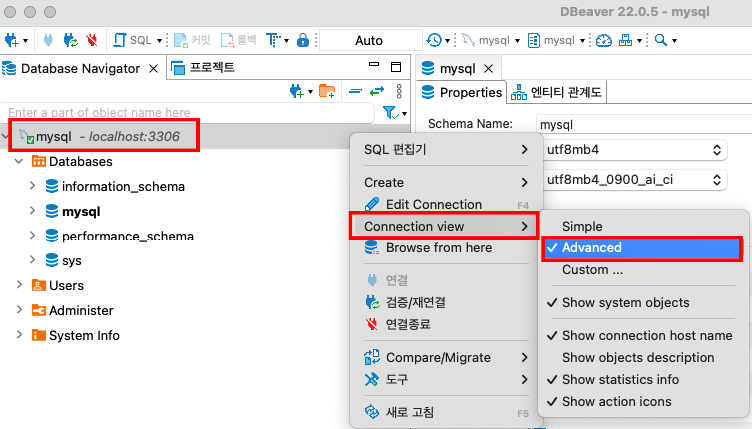Click the Commit (커밋) toolbar button
This screenshot has width=752, height=429.
click(192, 40)
